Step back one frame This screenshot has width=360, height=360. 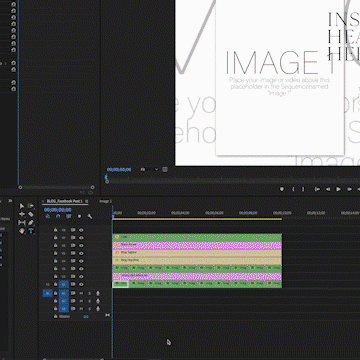(x=328, y=189)
